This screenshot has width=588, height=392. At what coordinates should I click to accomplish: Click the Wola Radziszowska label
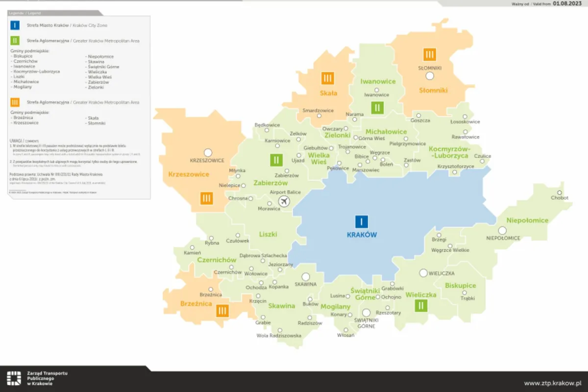tap(279, 336)
